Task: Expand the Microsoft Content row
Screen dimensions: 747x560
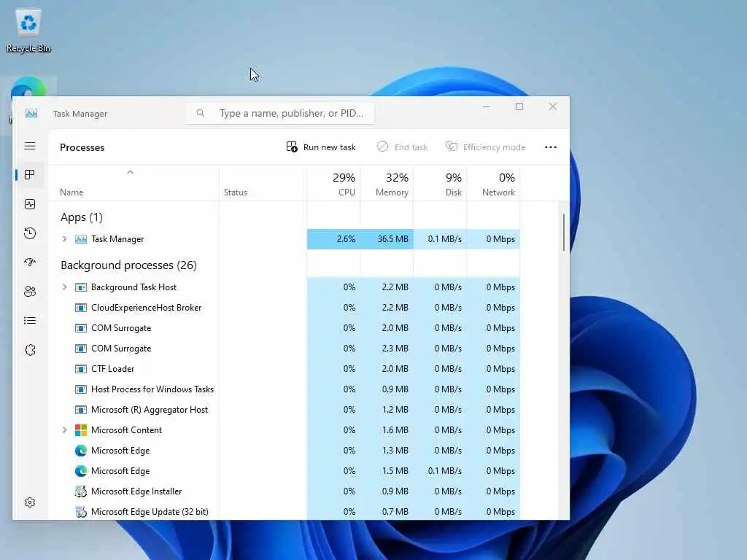Action: tap(65, 430)
